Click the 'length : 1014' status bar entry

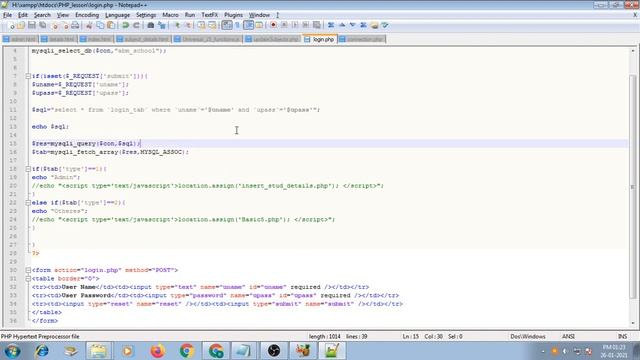[x=324, y=337]
